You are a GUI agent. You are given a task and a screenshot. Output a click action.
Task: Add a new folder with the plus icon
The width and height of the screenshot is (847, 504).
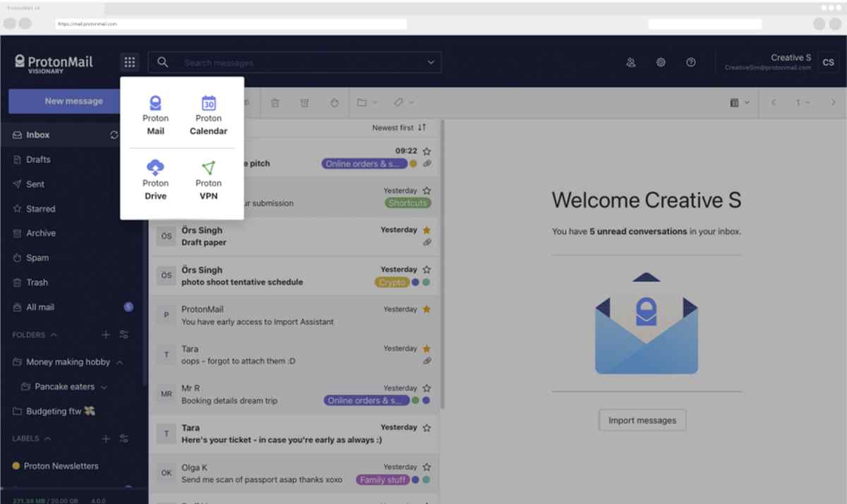[x=106, y=335]
